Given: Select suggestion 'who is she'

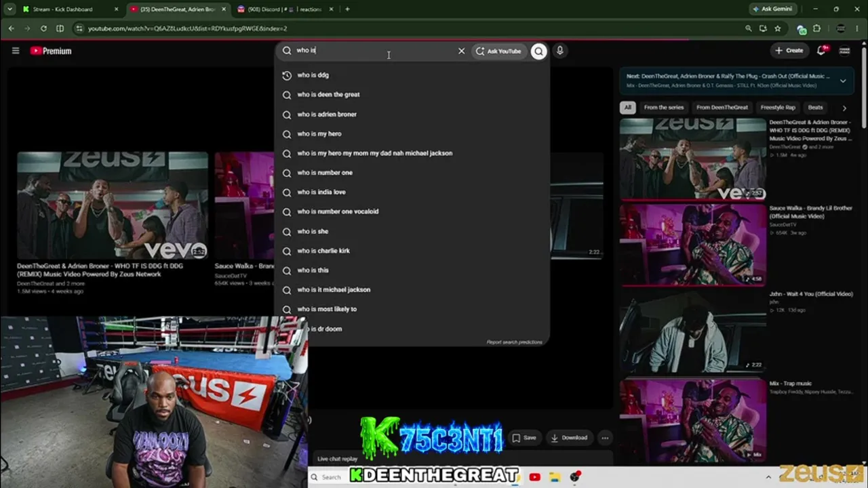Looking at the screenshot, I should pos(412,231).
